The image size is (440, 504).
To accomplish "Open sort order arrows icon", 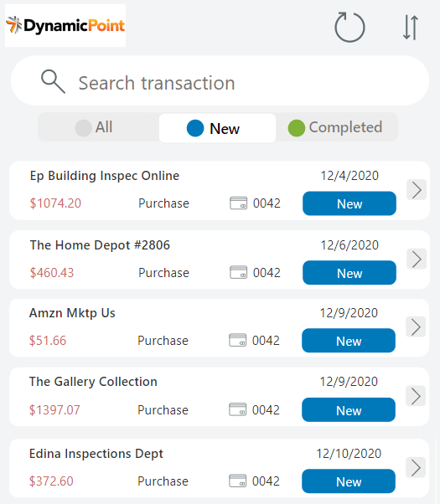I will tap(411, 28).
